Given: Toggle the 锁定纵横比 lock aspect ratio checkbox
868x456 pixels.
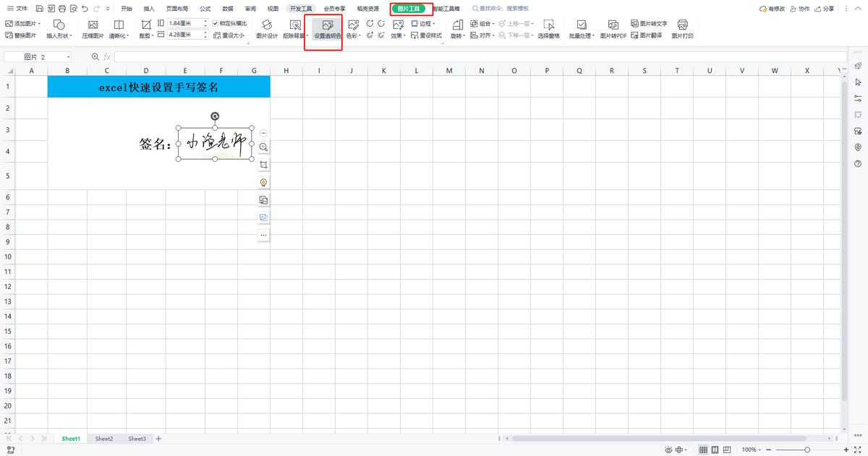Looking at the screenshot, I should point(216,23).
